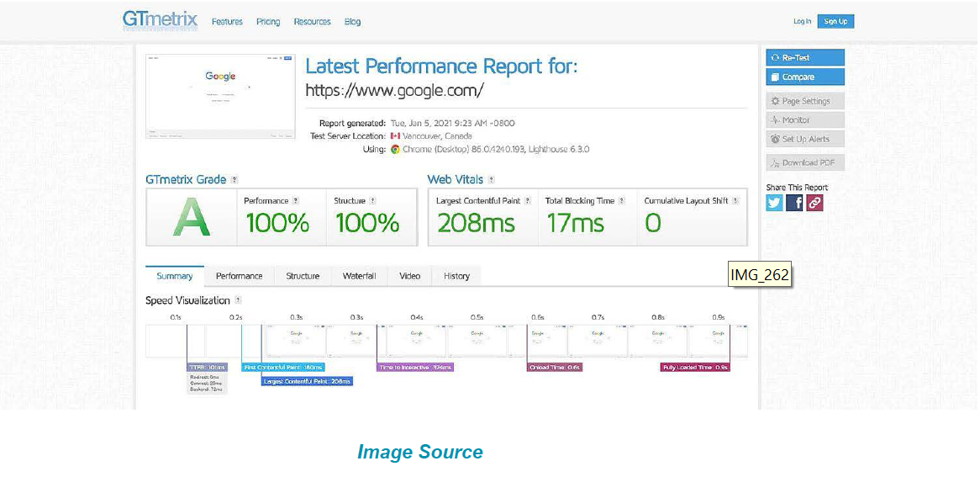Click the 17ms blocking time value
The width and height of the screenshot is (980, 477).
point(575,223)
